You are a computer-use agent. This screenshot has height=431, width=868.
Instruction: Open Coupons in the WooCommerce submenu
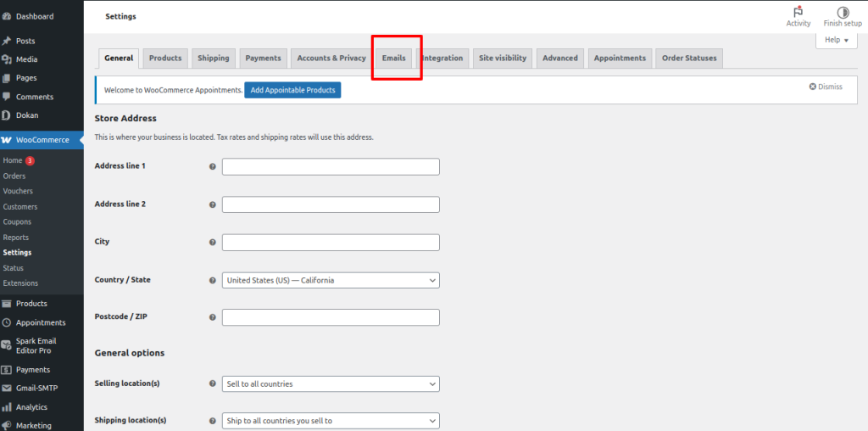pyautogui.click(x=17, y=222)
